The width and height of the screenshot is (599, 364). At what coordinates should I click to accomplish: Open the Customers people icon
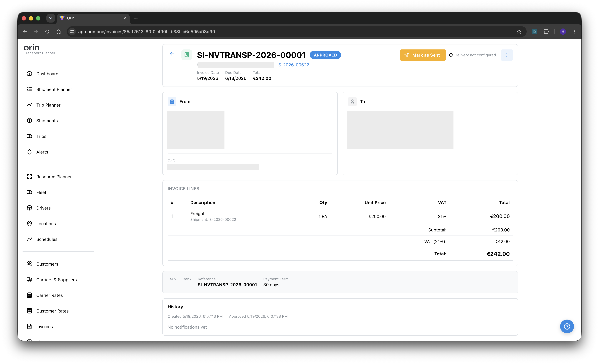tap(29, 264)
